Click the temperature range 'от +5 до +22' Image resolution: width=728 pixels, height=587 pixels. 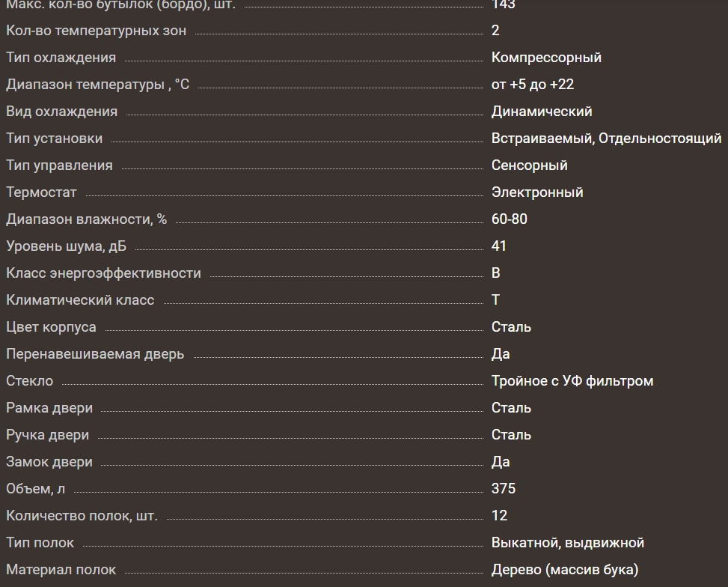click(x=532, y=85)
